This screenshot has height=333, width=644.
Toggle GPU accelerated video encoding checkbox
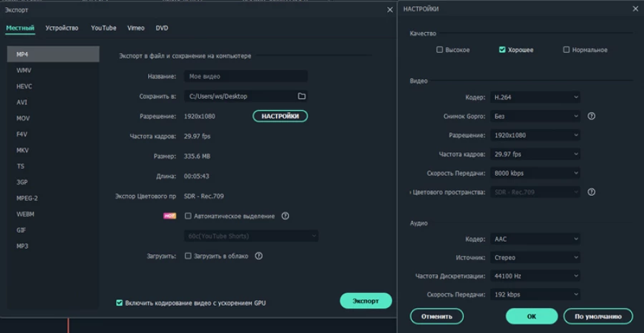tap(119, 303)
